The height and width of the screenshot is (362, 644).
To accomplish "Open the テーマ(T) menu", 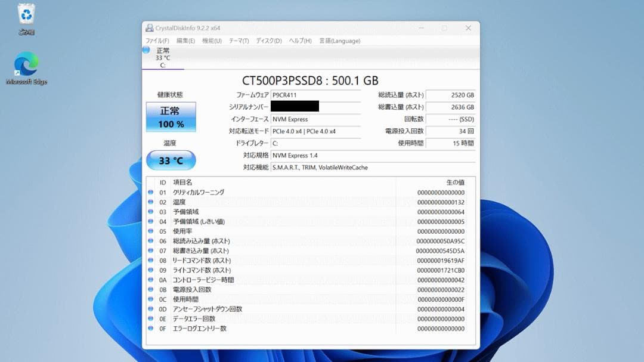I will (x=239, y=41).
